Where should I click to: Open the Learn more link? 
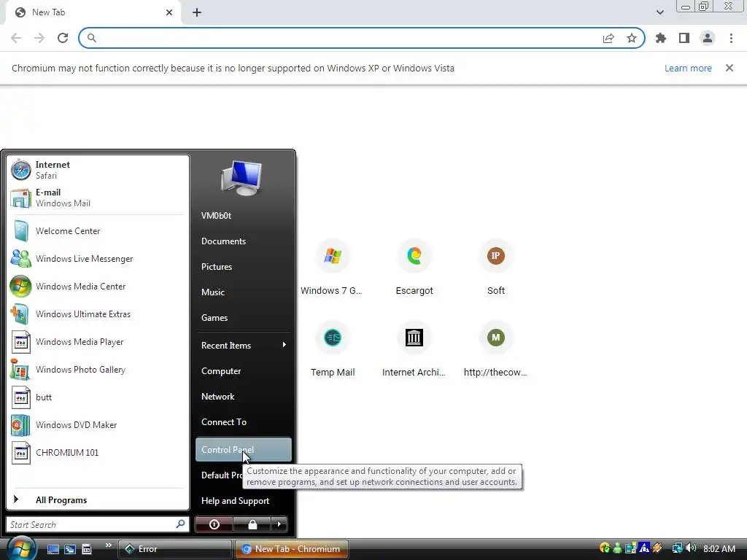click(x=688, y=68)
